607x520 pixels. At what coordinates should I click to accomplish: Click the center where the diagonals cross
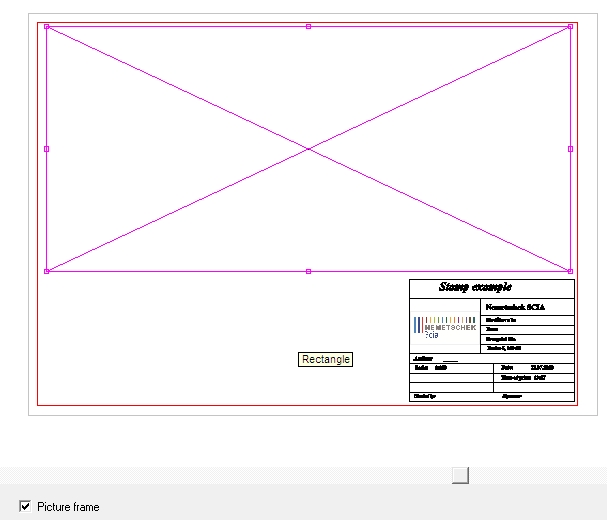pos(308,149)
